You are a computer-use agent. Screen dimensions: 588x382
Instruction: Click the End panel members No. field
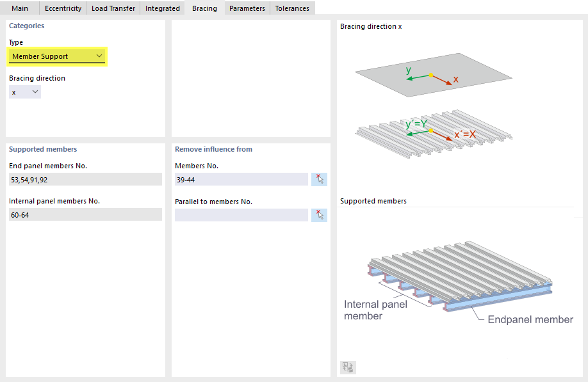pos(85,179)
